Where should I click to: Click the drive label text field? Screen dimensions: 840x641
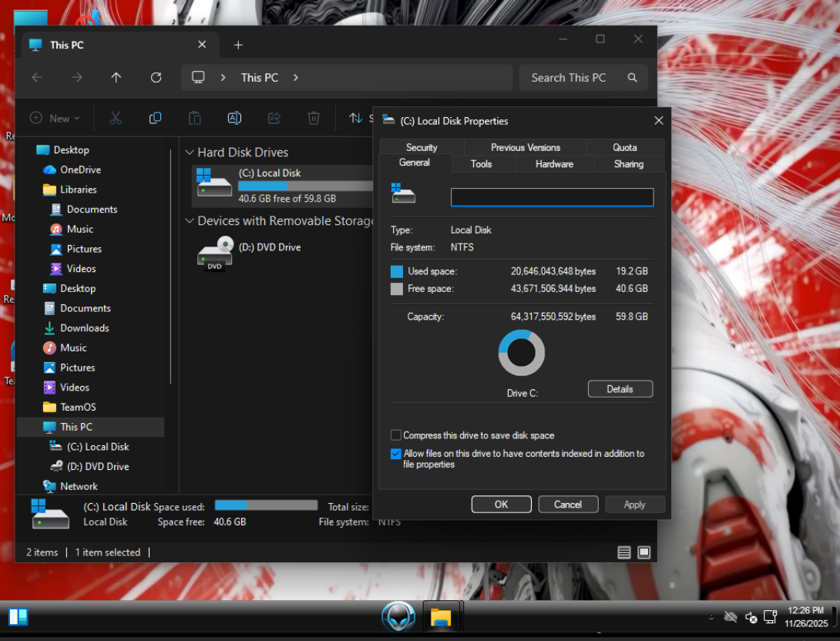552,197
